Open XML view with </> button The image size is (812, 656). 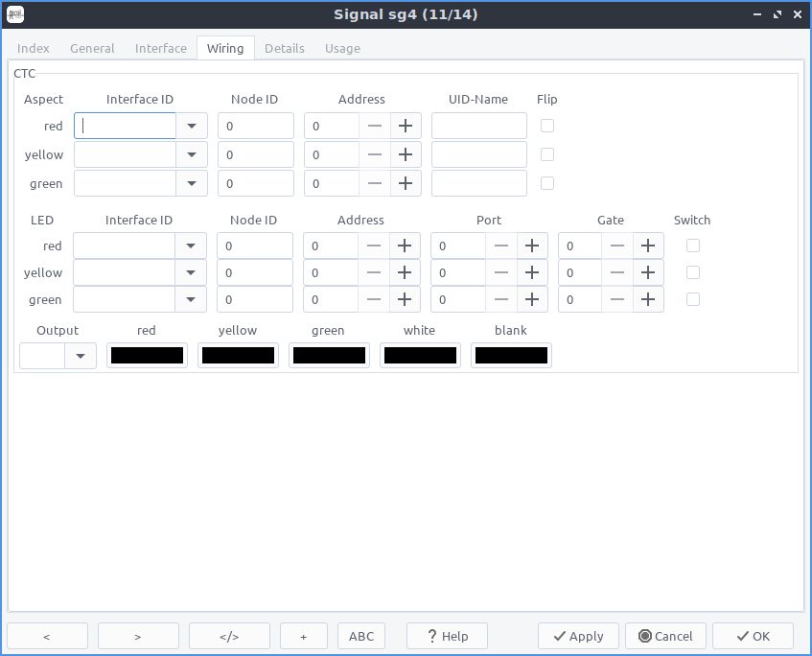click(229, 636)
